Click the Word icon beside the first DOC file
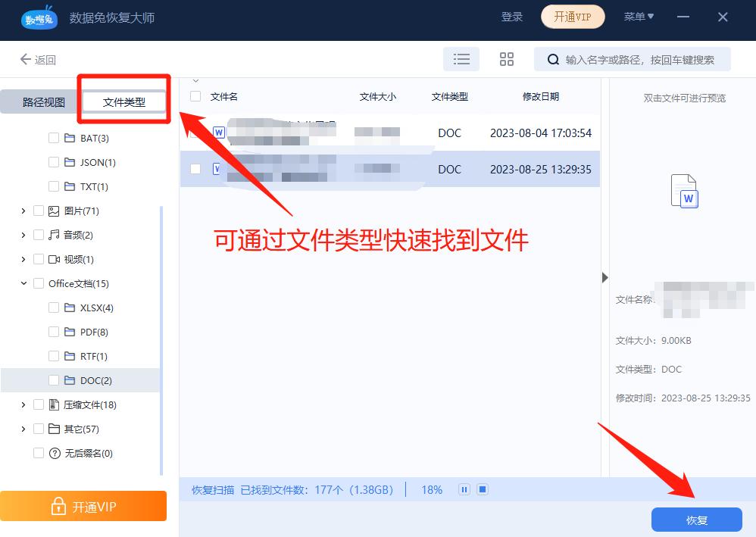756x537 pixels. (217, 133)
